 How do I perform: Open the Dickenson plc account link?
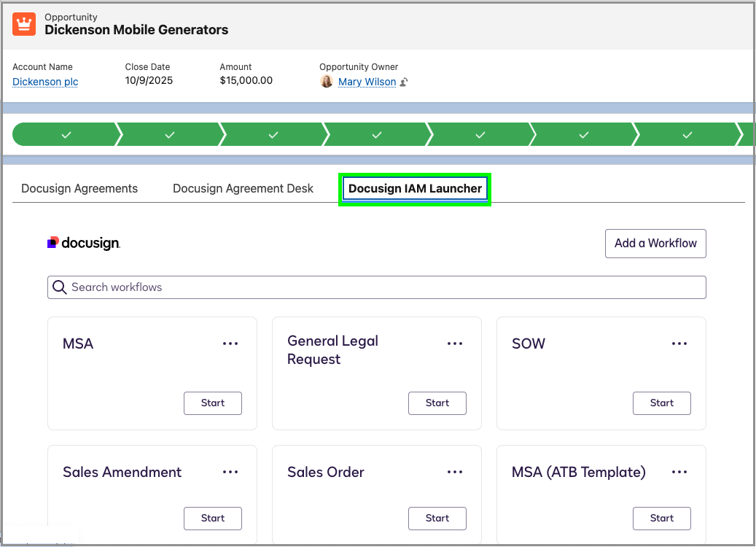(x=45, y=82)
